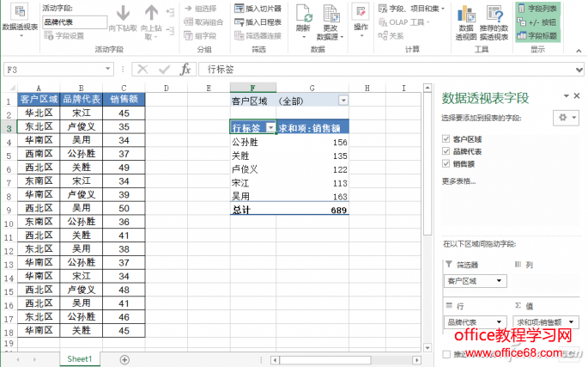Open 品牌代表 dropdown in rows area
The height and width of the screenshot is (367, 588).
click(499, 322)
